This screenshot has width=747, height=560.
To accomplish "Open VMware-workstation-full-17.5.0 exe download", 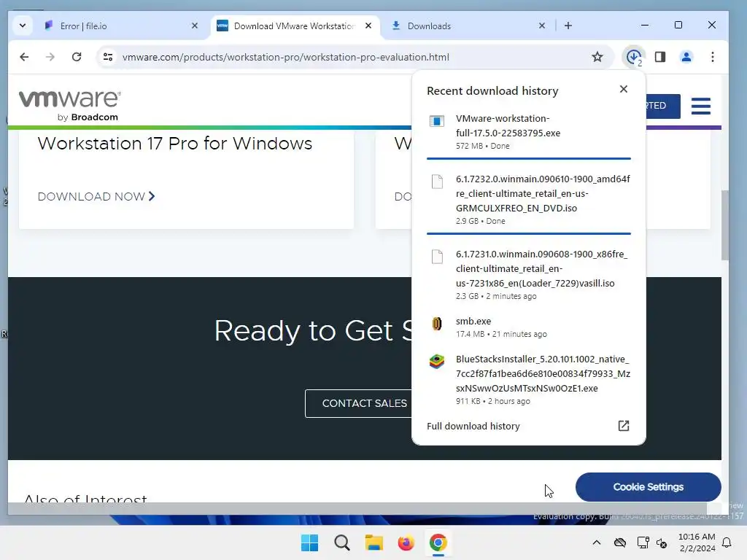I will coord(529,131).
